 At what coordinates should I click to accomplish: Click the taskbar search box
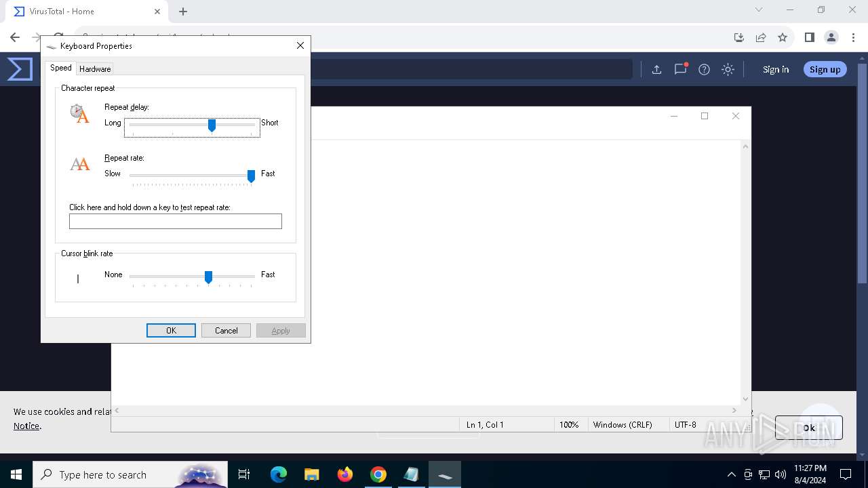coord(130,474)
